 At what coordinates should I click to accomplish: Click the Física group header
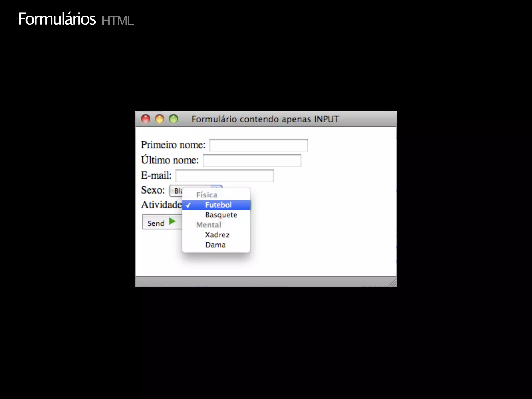pyautogui.click(x=207, y=195)
